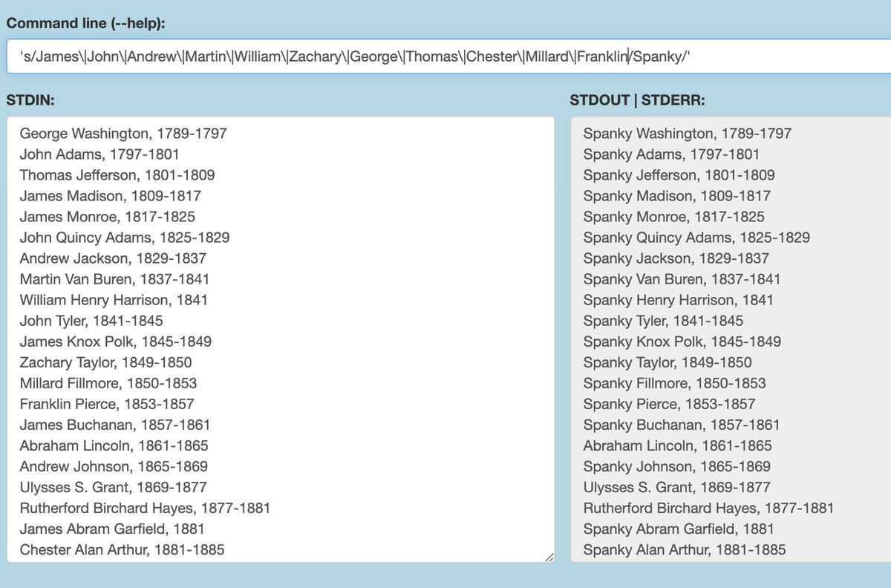
Task: Click 'Rutherford Birchard Hayes, 1877-1881' in output
Action: 709,508
